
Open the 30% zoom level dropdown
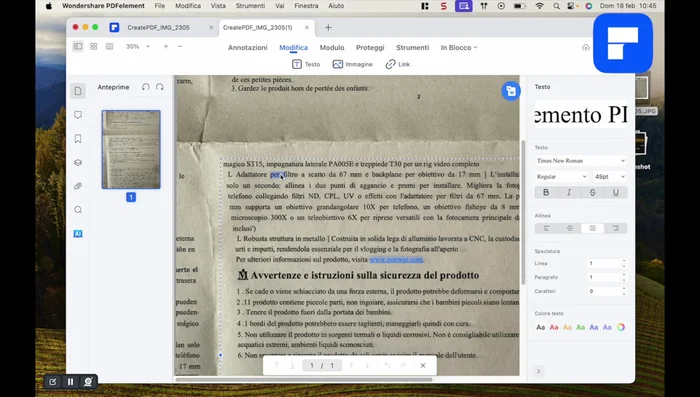coord(138,46)
